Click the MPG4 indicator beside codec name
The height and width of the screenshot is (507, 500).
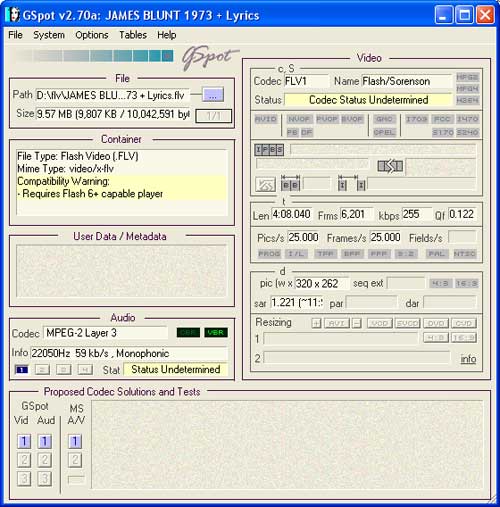click(467, 89)
